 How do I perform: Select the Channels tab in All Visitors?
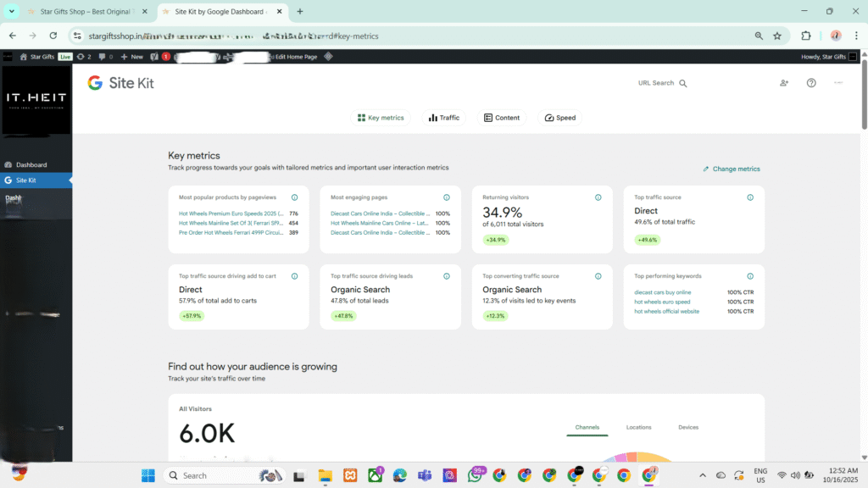(x=587, y=427)
